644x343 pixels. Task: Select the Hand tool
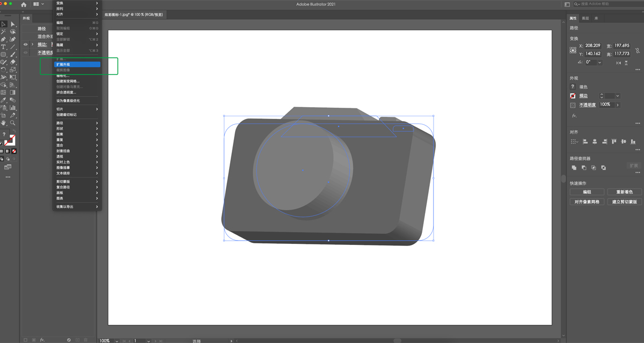click(x=4, y=123)
